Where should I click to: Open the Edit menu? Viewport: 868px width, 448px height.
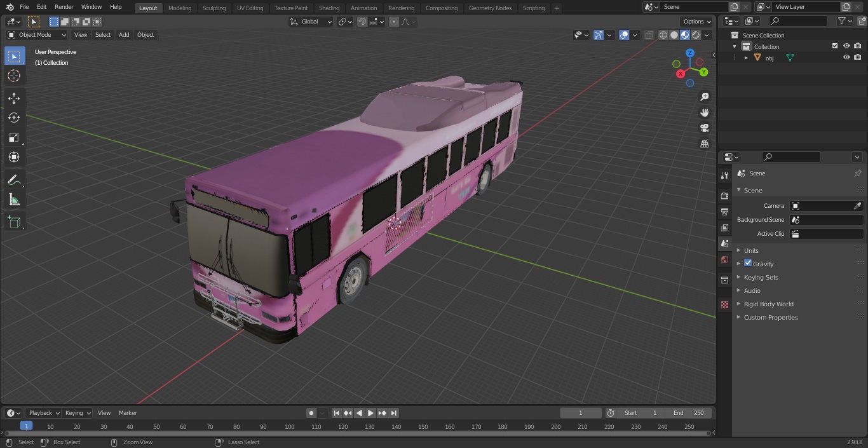click(x=41, y=7)
